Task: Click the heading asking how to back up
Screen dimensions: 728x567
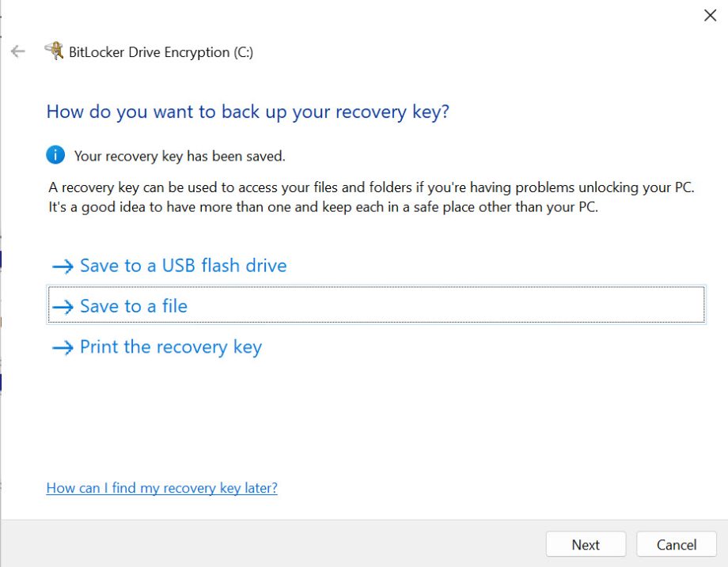Action: (248, 112)
